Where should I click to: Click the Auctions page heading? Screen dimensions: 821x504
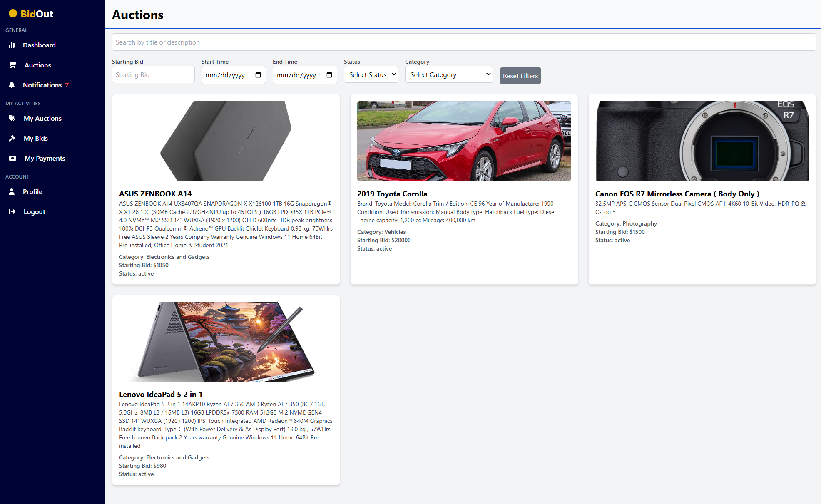(x=138, y=15)
